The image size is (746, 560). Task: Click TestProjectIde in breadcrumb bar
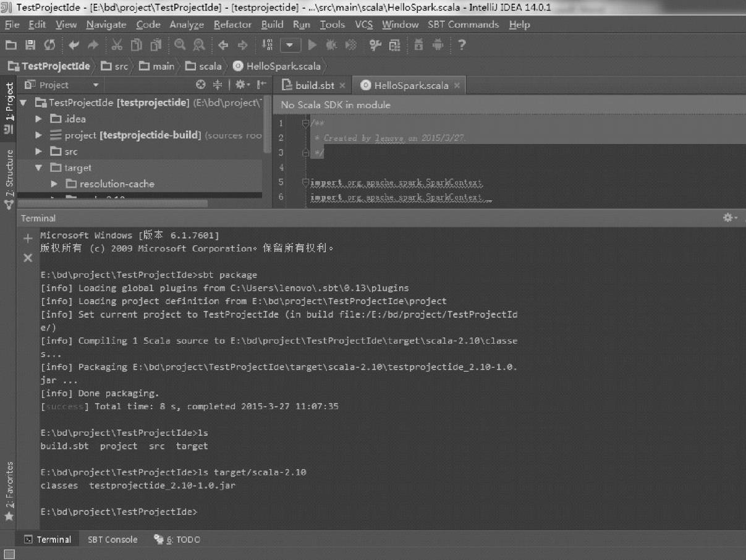(49, 66)
